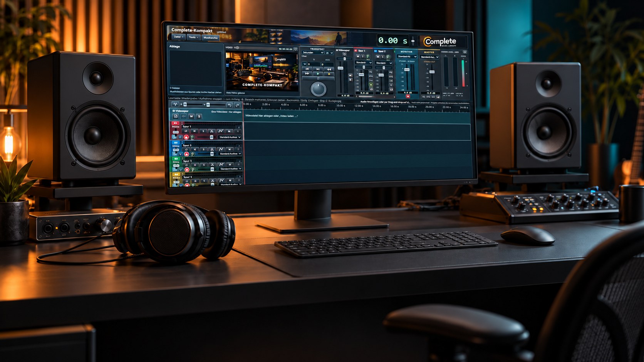Click the 12.00 s mark on timeline ruler
This screenshot has height=362, width=644.
358,106
